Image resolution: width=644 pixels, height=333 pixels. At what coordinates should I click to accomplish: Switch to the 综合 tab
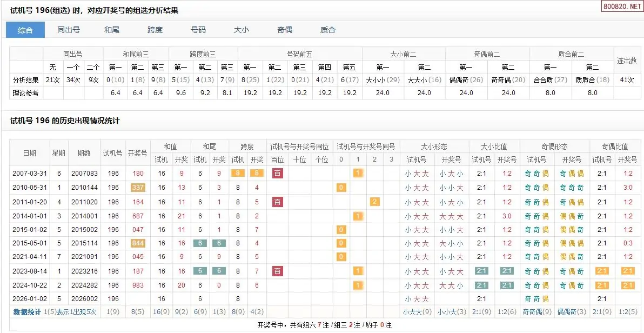click(25, 30)
